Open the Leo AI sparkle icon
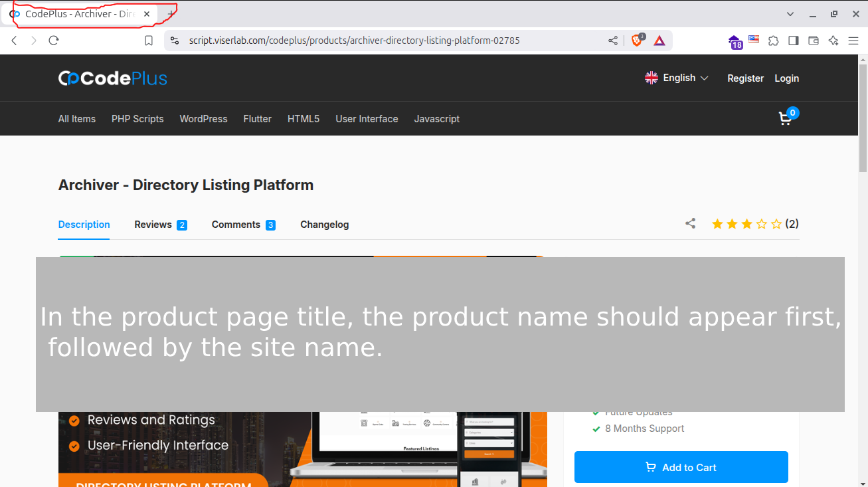 833,41
